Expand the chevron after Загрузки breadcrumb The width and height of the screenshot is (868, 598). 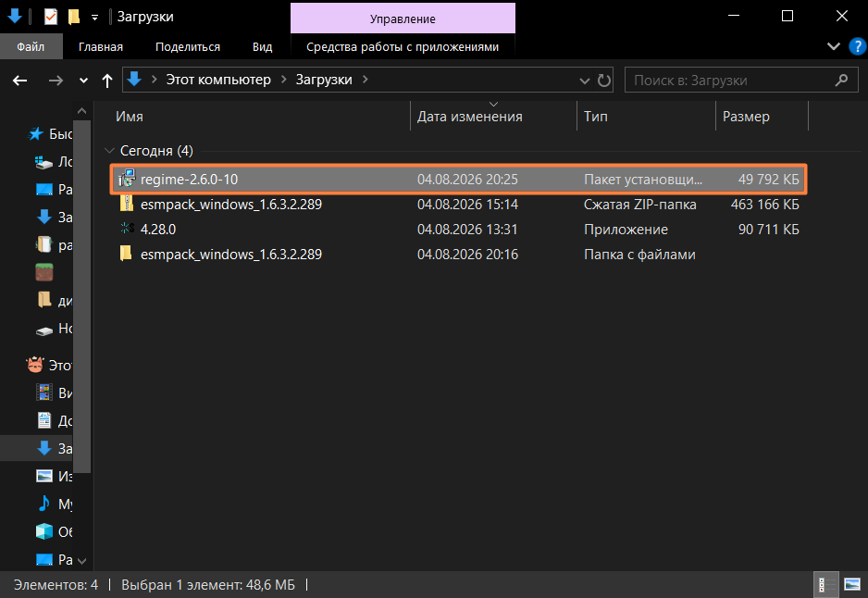tap(366, 80)
